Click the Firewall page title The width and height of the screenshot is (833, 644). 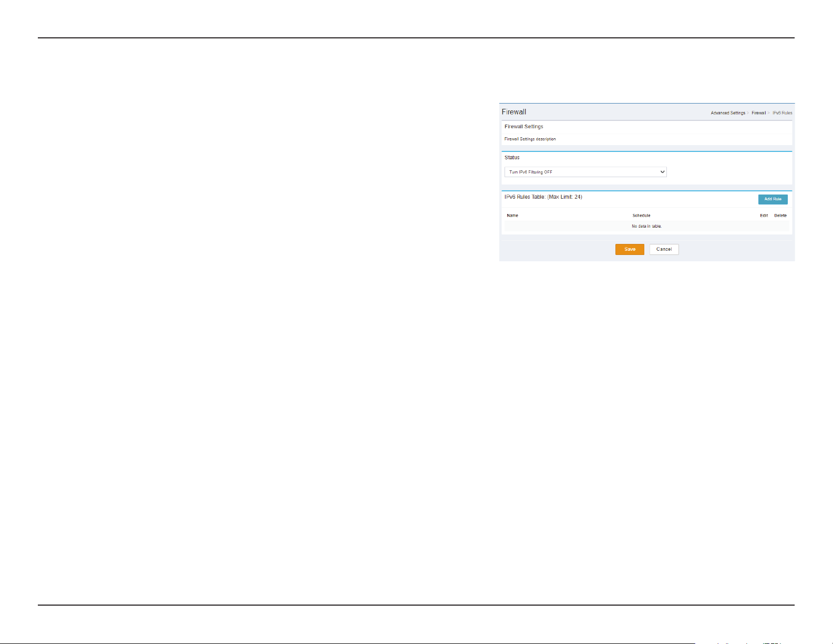(514, 112)
